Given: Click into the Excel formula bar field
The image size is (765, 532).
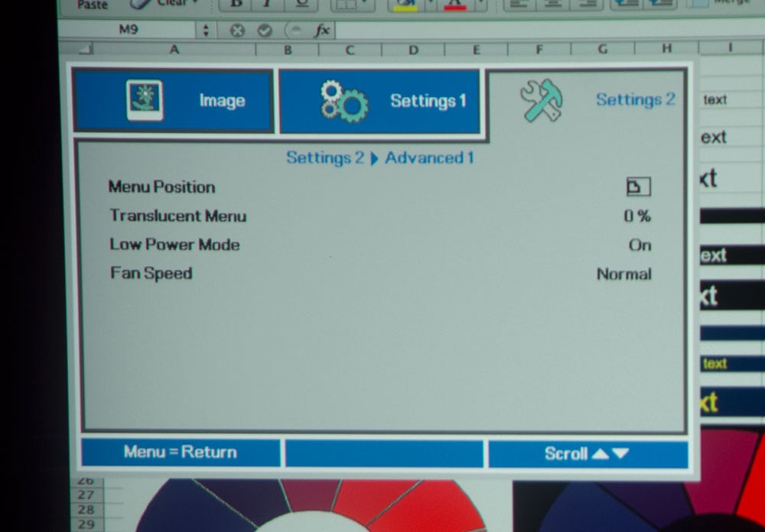Looking at the screenshot, I should (550, 31).
